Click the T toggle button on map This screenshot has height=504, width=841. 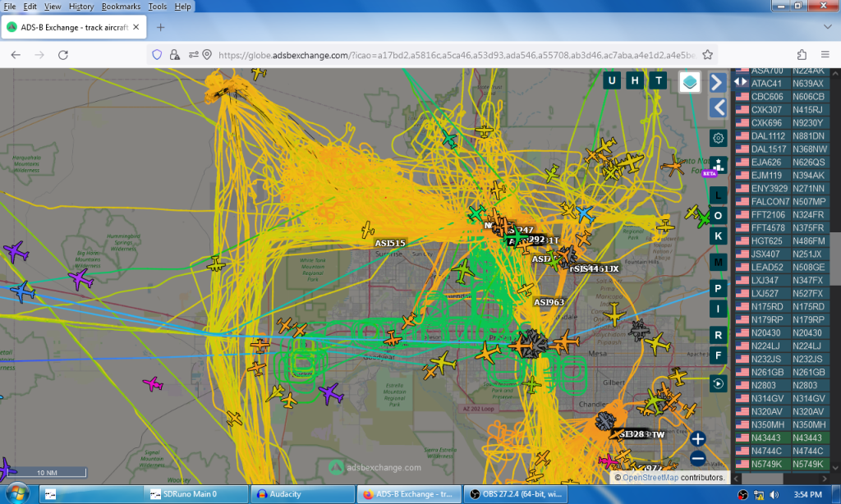pyautogui.click(x=659, y=81)
